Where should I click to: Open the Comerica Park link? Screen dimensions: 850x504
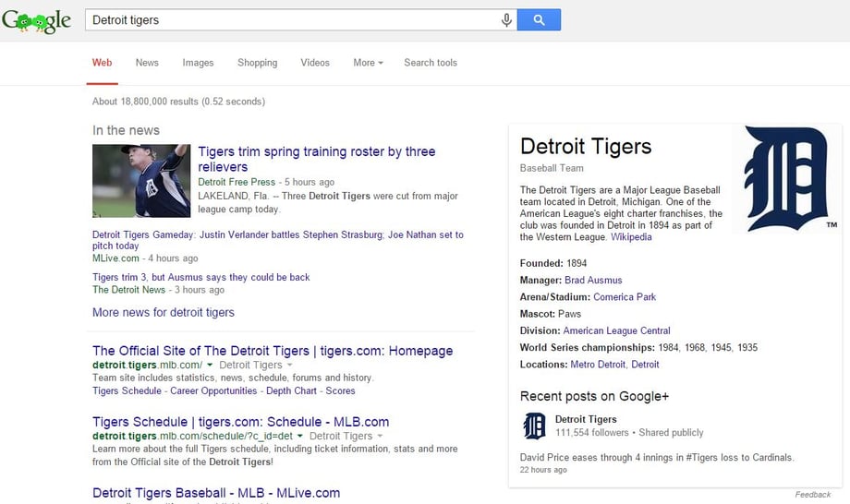click(x=625, y=297)
